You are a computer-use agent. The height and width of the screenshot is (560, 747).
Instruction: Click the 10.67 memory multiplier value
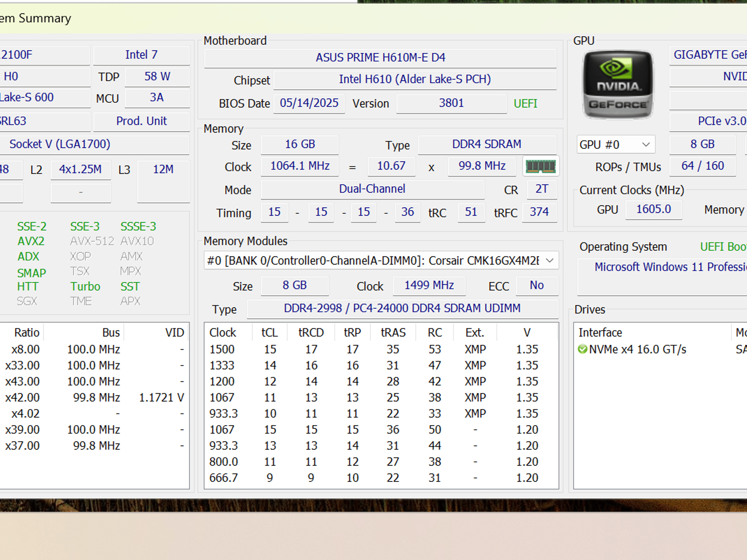pos(391,166)
